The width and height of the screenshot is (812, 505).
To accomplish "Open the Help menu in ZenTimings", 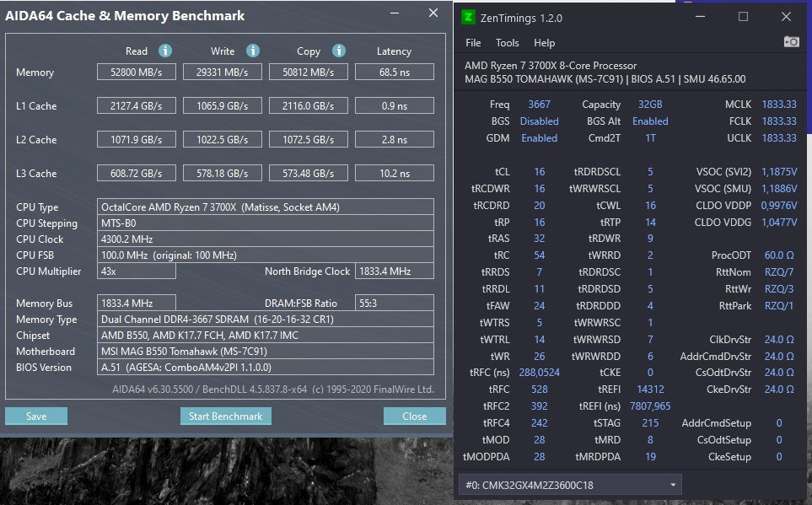I will click(545, 43).
